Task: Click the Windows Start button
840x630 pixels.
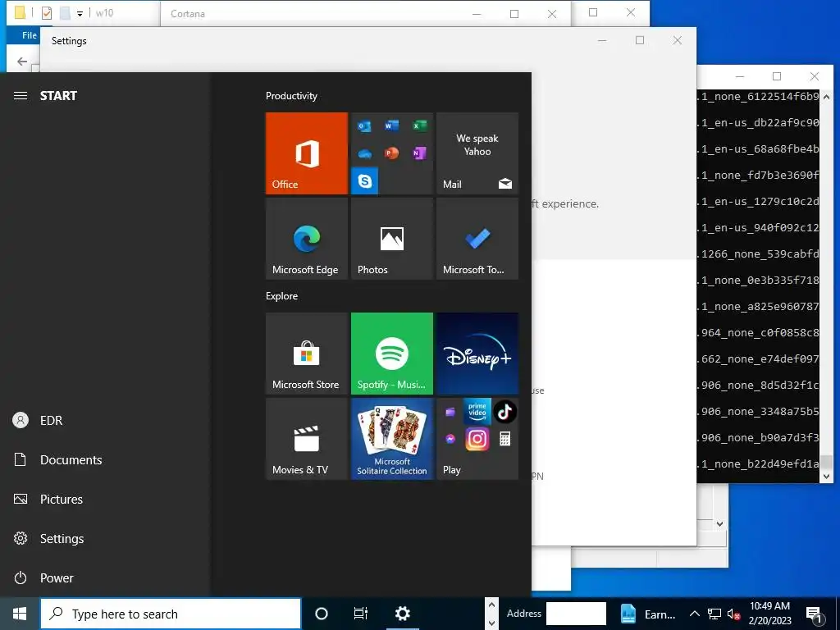Action: [20, 614]
